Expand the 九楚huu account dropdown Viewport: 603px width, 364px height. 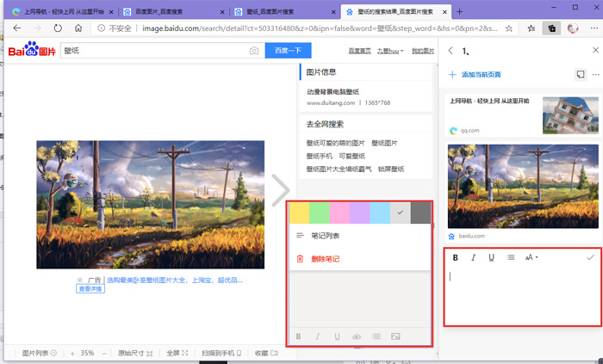tap(390, 51)
